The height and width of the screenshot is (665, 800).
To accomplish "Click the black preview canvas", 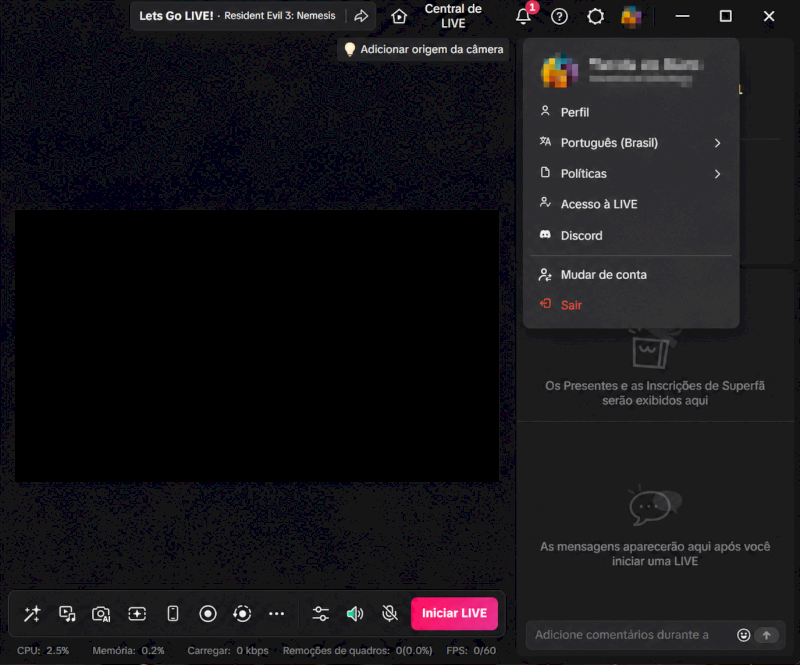I will coord(257,346).
